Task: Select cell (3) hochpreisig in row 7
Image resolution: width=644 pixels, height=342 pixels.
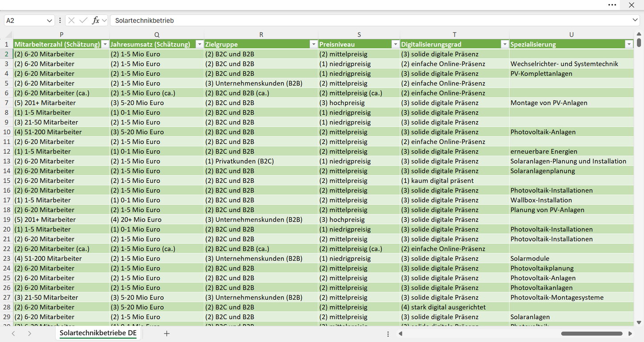Action: (359, 103)
